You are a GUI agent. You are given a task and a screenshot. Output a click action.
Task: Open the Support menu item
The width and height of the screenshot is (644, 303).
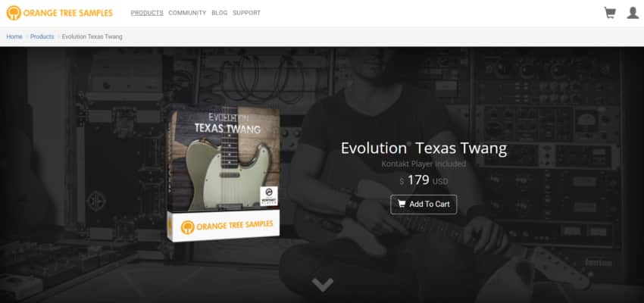(246, 13)
